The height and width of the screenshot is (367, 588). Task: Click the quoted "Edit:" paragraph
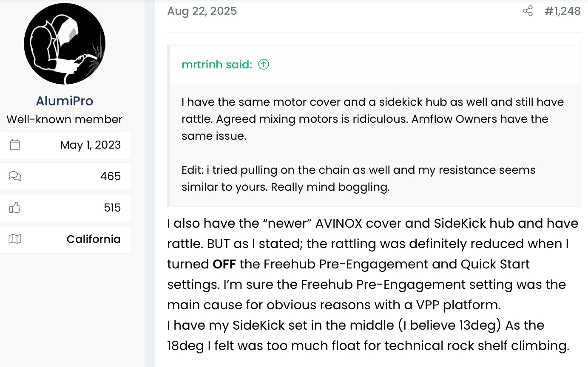click(358, 178)
